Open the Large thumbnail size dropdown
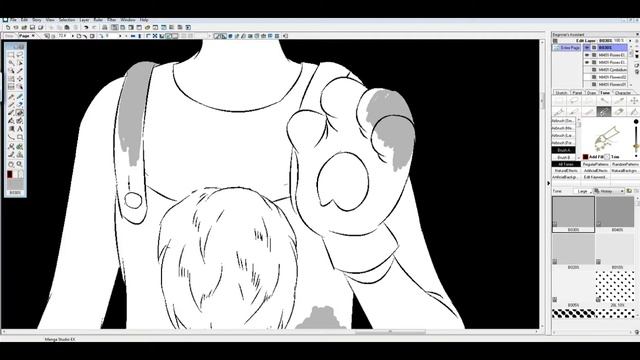This screenshot has height=360, width=640. coord(583,191)
